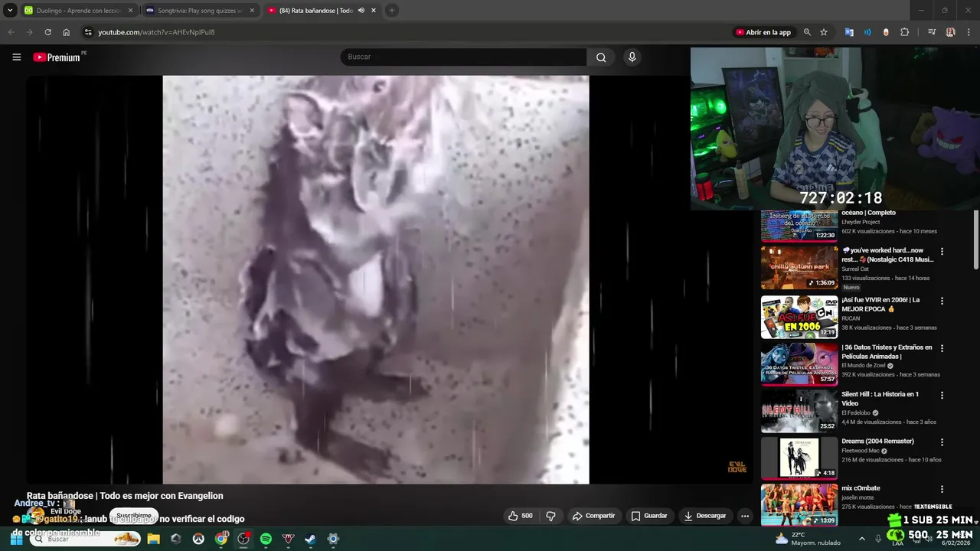The image size is (980, 551).
Task: Open options menu for Silent Hill video
Action: (x=942, y=395)
